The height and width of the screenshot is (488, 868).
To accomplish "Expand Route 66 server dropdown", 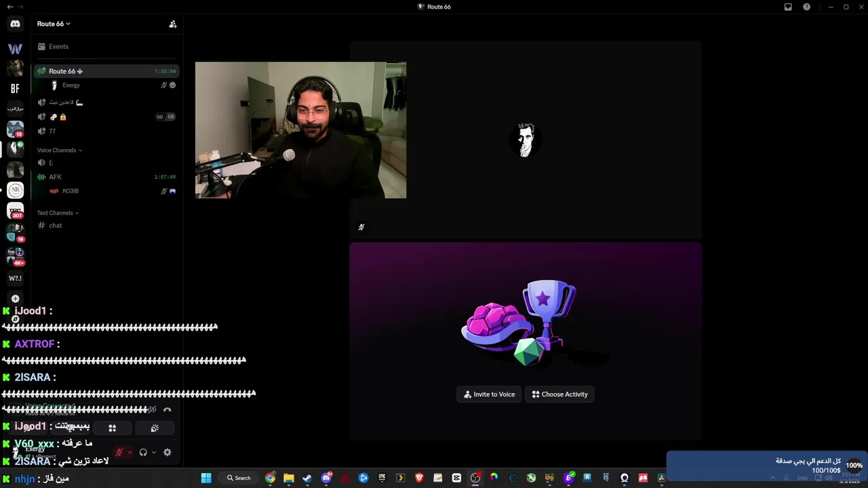I will (x=54, y=24).
